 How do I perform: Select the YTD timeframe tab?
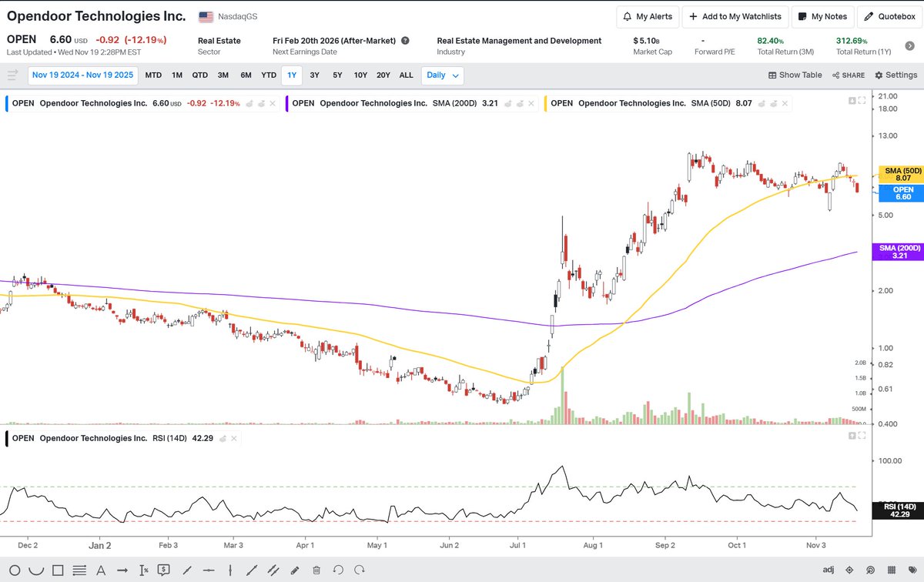coord(268,75)
